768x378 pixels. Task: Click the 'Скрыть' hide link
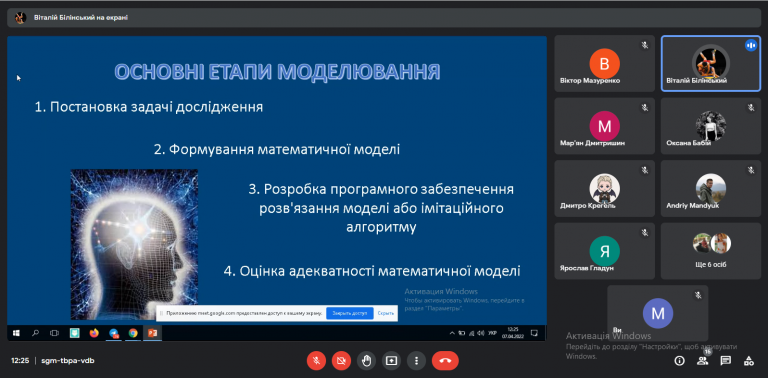pos(385,313)
